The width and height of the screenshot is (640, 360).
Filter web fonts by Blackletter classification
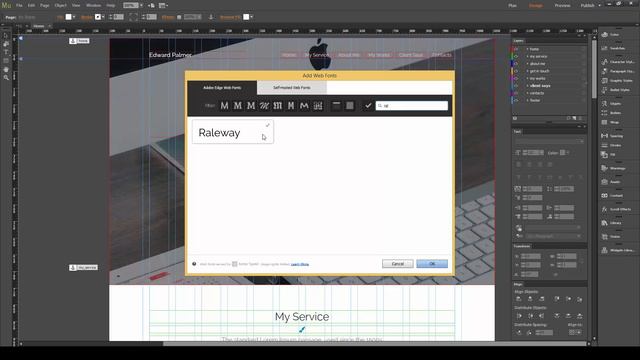coord(278,106)
